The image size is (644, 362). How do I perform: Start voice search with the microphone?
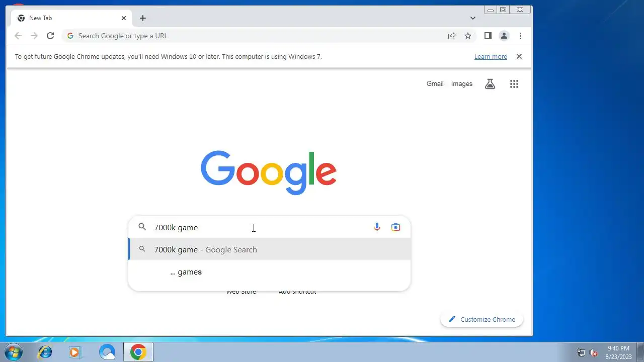click(377, 227)
